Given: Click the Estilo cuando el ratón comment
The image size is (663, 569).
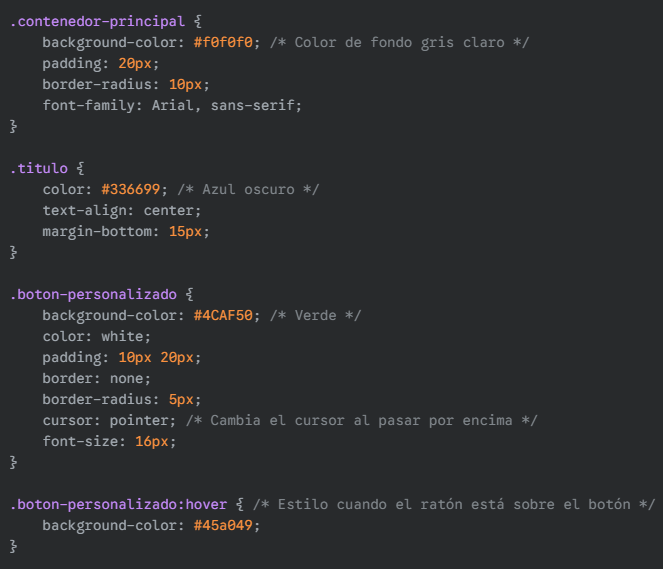Looking at the screenshot, I should [454, 504].
